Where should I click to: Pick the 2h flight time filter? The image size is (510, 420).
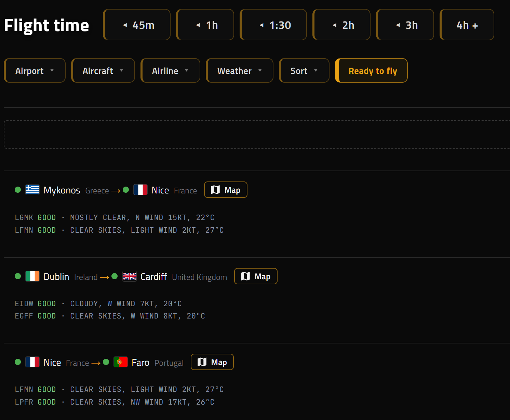pyautogui.click(x=341, y=25)
